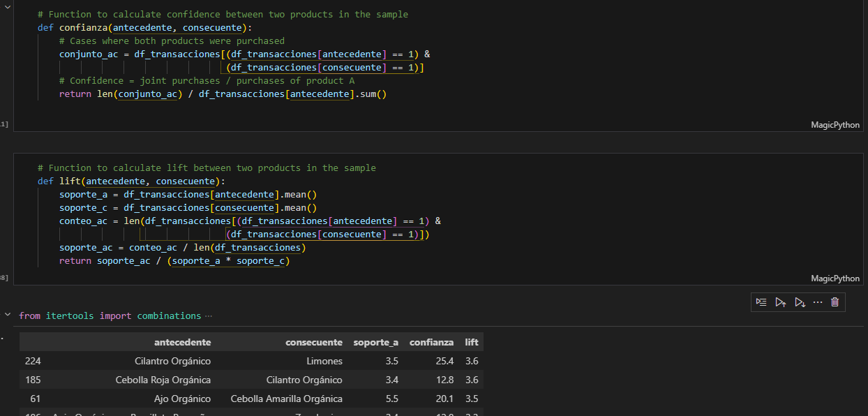Click the 3.5 lift value in Ajo row
The height and width of the screenshot is (416, 868).
tap(472, 399)
